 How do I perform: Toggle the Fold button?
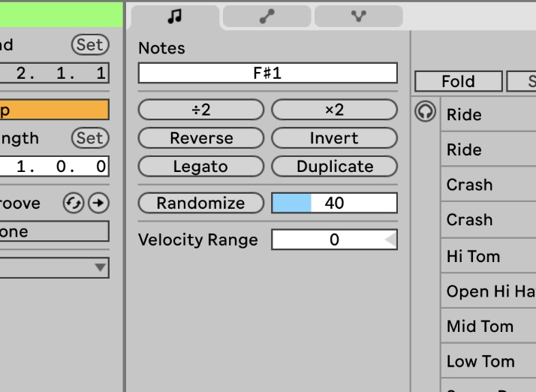pyautogui.click(x=458, y=81)
